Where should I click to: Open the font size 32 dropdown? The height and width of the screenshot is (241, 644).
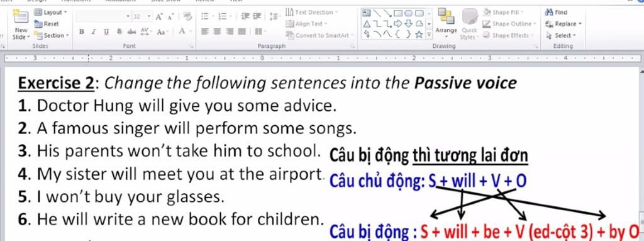(148, 17)
